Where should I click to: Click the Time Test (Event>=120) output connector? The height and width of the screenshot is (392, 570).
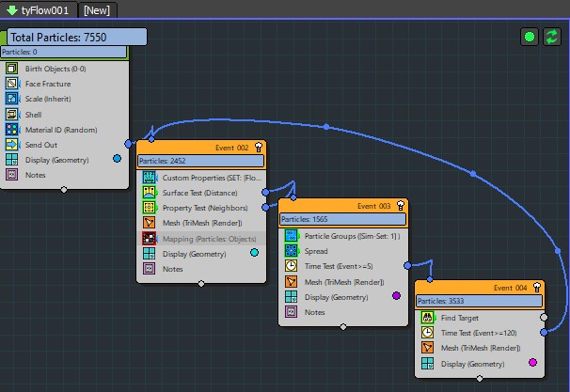544,332
